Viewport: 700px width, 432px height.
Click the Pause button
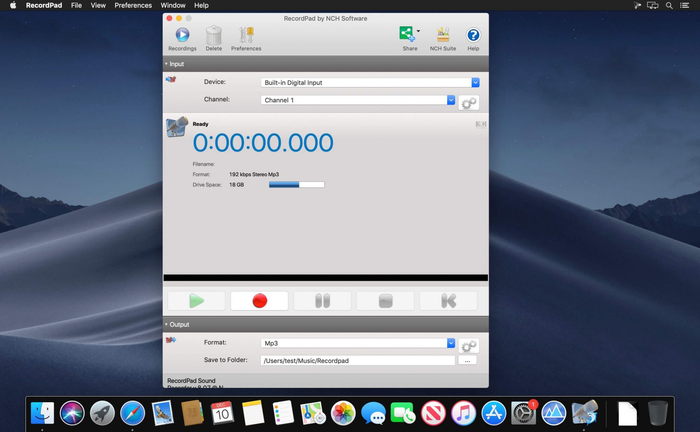(322, 301)
